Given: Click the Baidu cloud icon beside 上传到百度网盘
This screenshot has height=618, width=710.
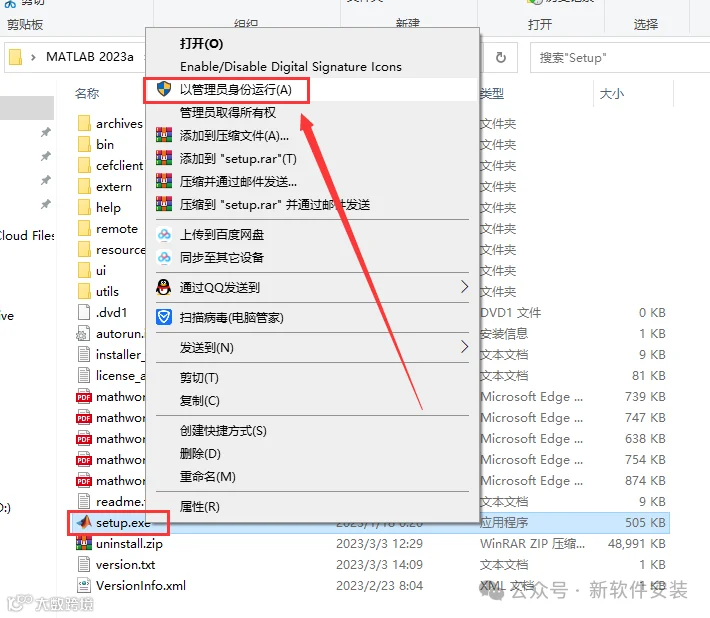Looking at the screenshot, I should [x=164, y=235].
